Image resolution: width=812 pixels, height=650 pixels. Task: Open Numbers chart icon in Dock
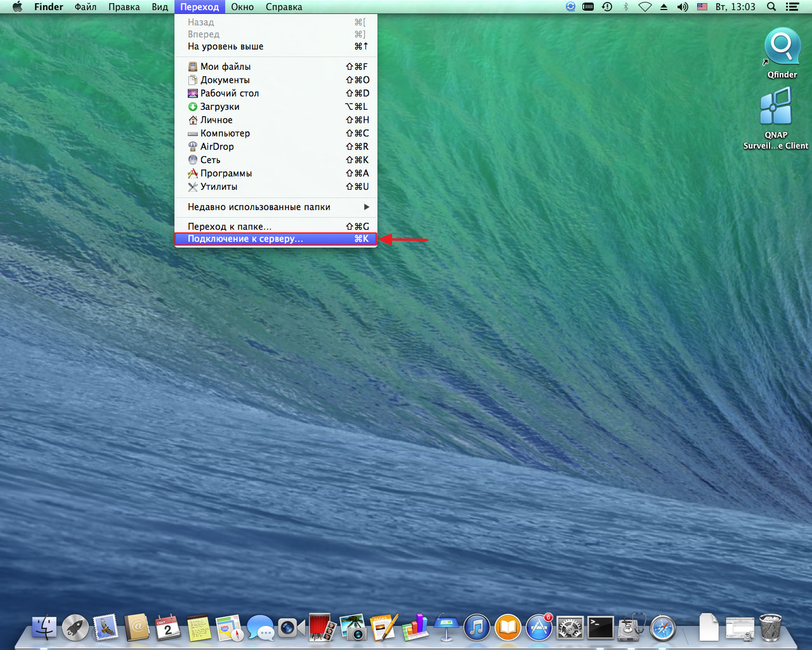point(415,628)
